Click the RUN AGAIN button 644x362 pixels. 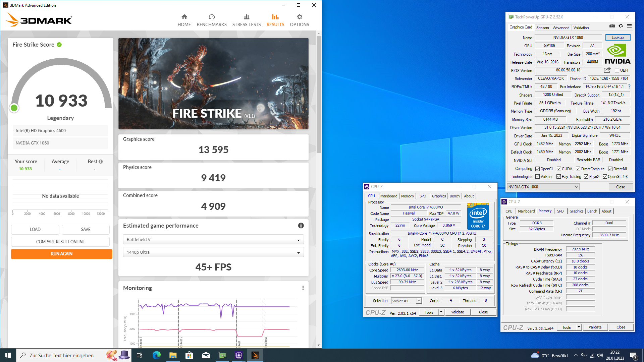(x=62, y=254)
